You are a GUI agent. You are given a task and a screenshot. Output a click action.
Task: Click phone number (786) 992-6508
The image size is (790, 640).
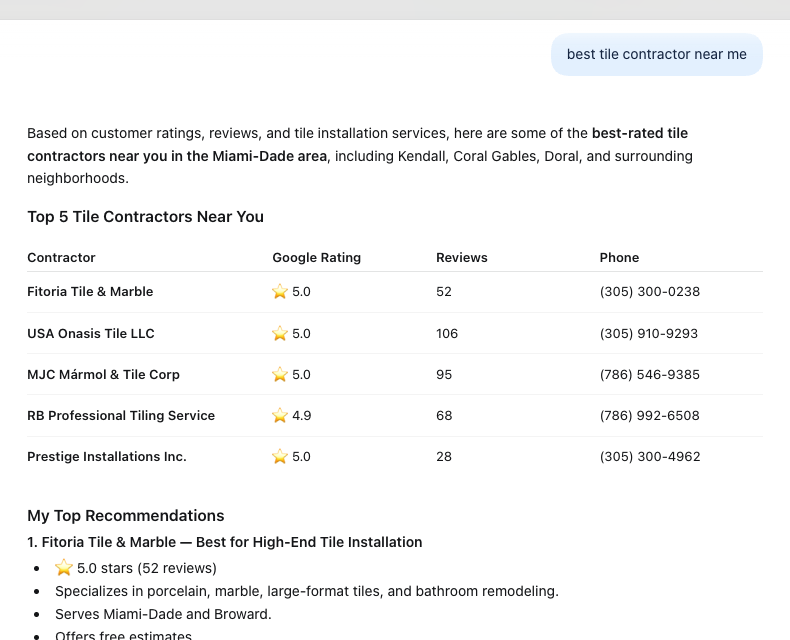649,416
